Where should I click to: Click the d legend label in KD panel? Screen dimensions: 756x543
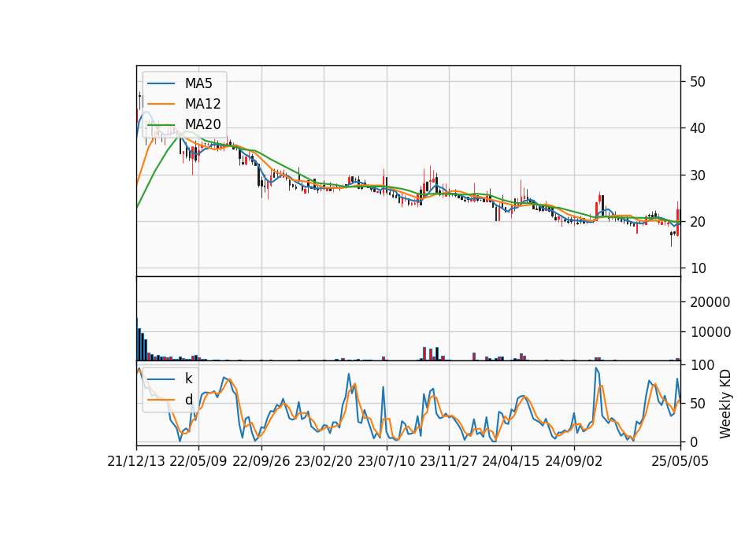(x=188, y=400)
